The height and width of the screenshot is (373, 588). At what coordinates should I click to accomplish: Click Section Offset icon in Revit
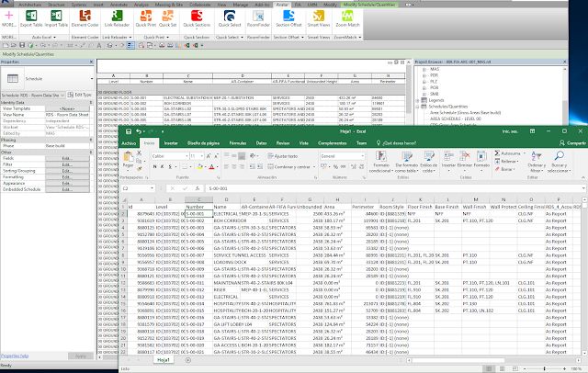(x=288, y=18)
